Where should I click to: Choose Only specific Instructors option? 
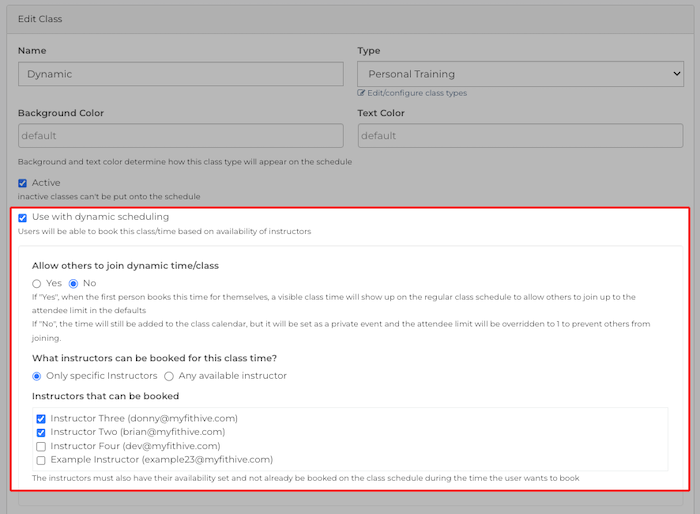(x=38, y=376)
